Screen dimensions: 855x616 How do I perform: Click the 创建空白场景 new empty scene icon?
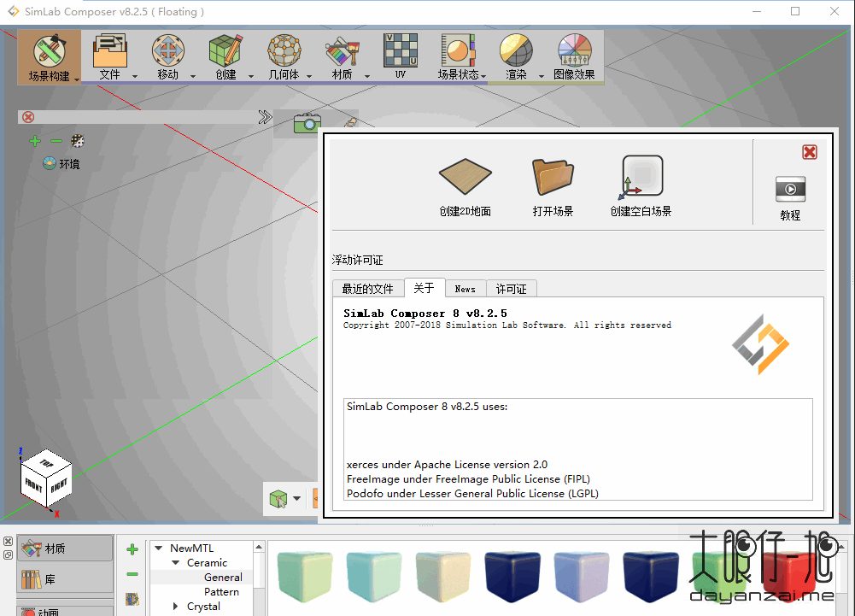click(641, 177)
